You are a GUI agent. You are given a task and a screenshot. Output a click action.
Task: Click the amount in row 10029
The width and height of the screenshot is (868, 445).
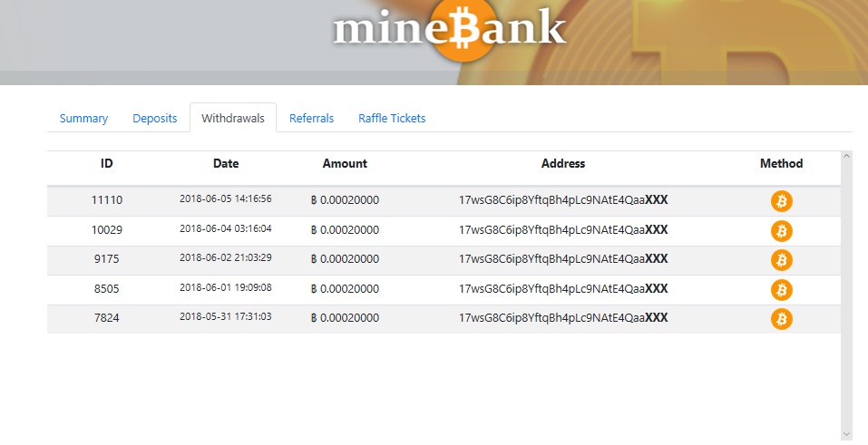click(x=345, y=229)
